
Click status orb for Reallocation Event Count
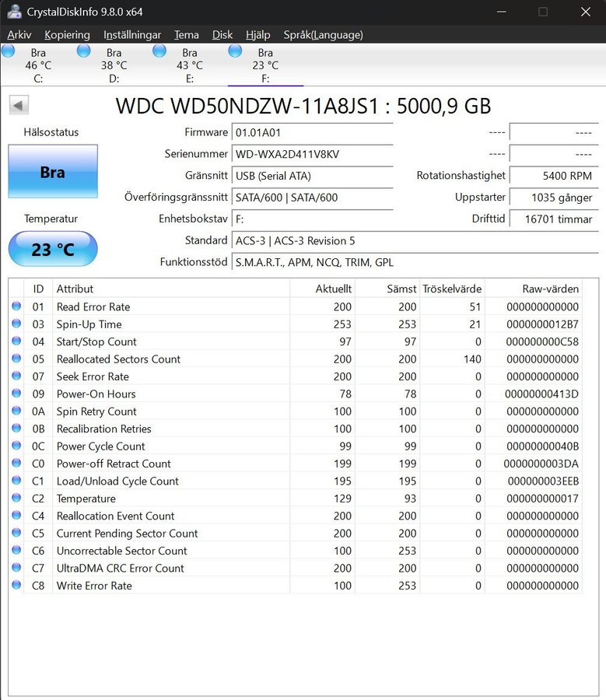(x=16, y=515)
